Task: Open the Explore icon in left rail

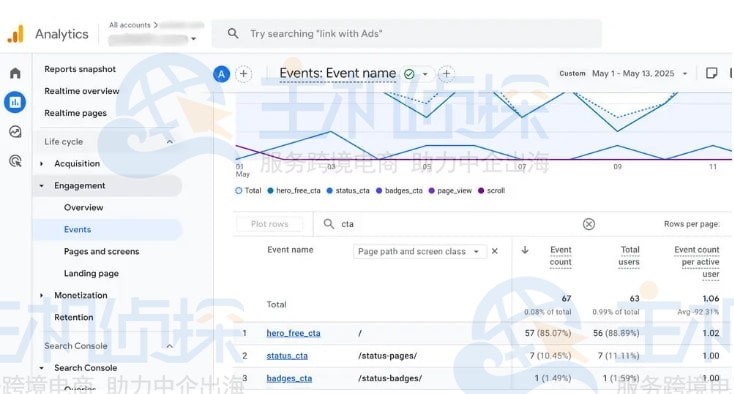Action: pyautogui.click(x=15, y=132)
